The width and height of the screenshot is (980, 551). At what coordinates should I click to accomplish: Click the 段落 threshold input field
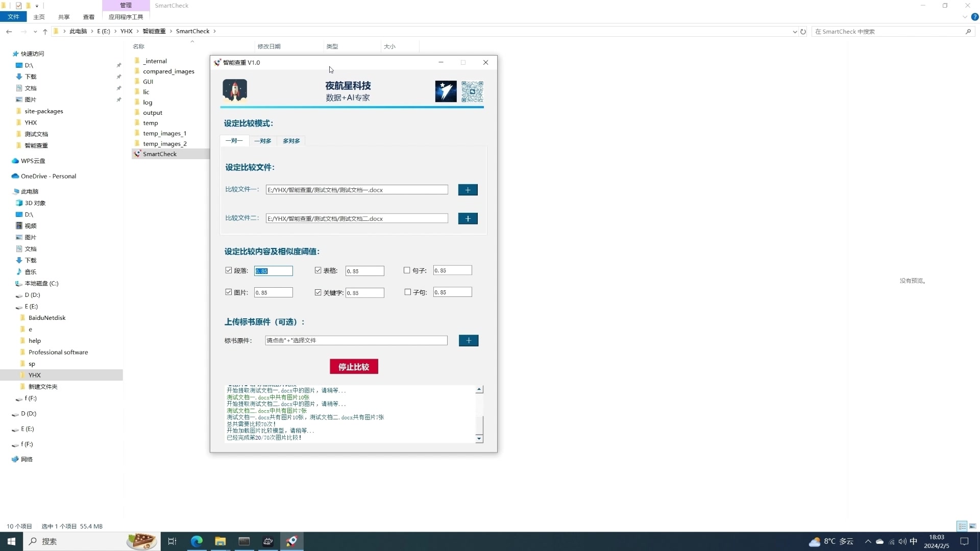tap(274, 271)
